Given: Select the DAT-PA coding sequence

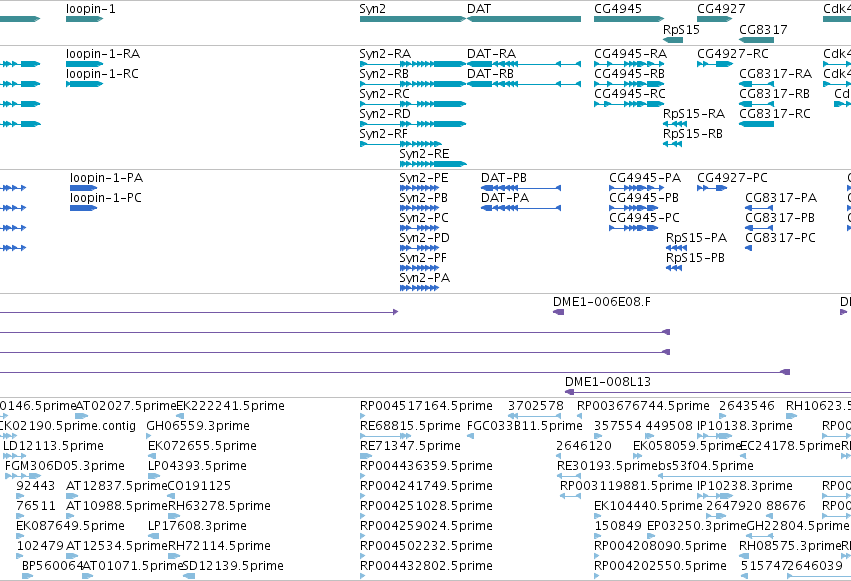Looking at the screenshot, I should point(521,208).
